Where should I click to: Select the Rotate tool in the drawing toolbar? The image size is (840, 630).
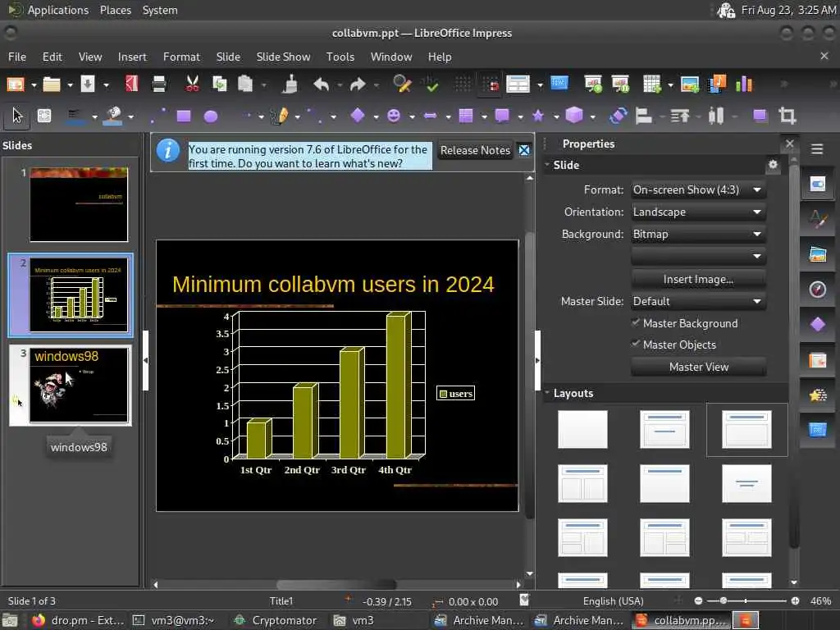pos(618,115)
